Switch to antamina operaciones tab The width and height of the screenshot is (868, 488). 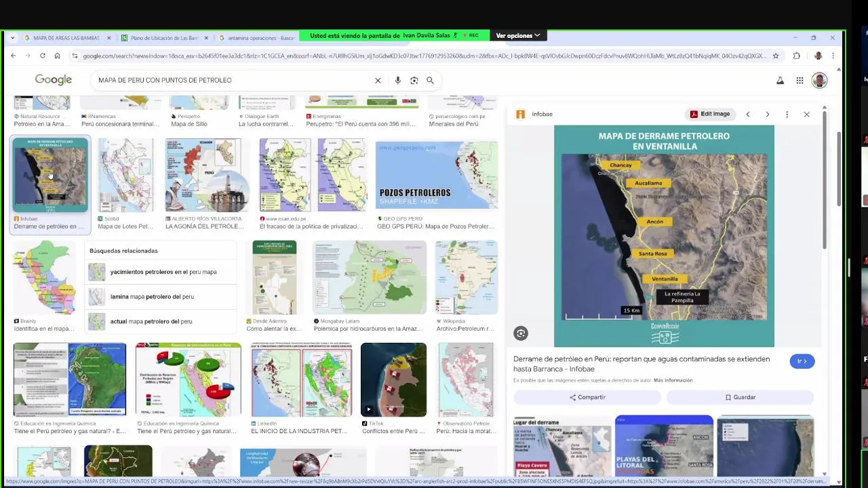point(256,38)
